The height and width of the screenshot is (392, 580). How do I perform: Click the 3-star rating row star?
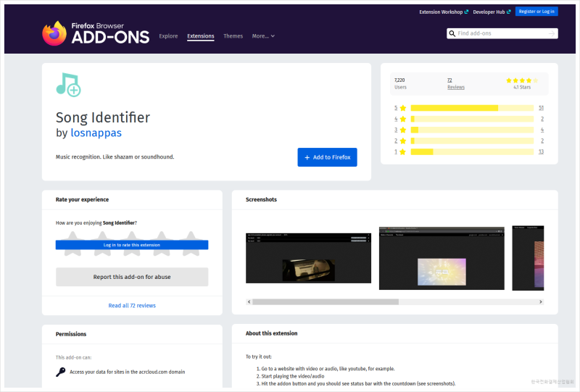(x=403, y=130)
